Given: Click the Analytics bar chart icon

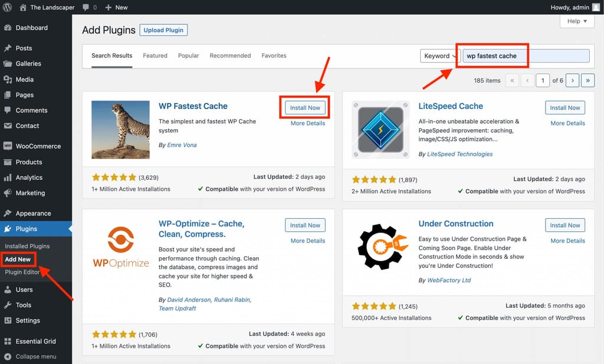Looking at the screenshot, I should tap(8, 178).
